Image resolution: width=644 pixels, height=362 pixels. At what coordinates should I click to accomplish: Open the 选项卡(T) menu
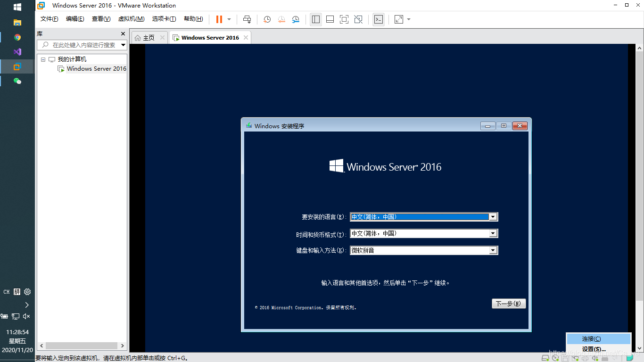(164, 19)
